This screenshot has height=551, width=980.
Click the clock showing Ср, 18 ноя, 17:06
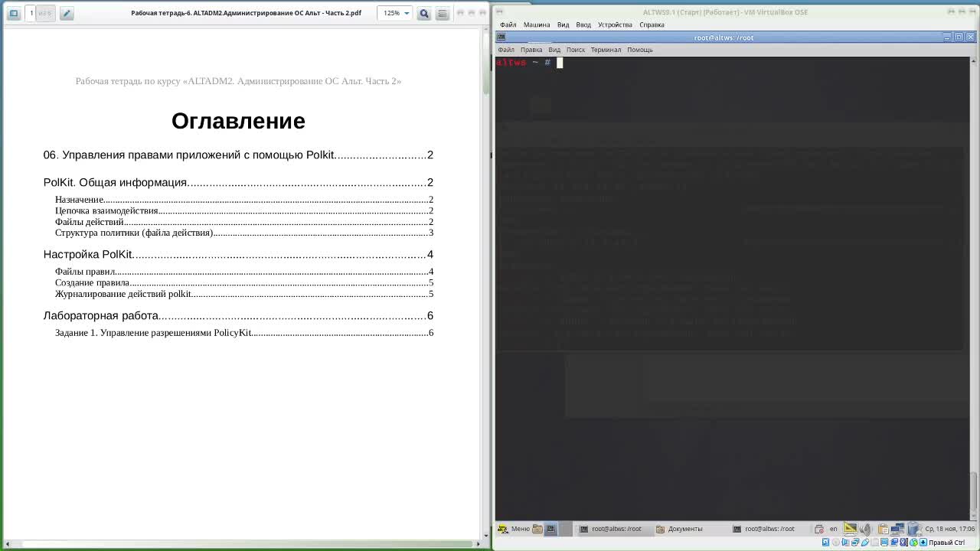949,529
